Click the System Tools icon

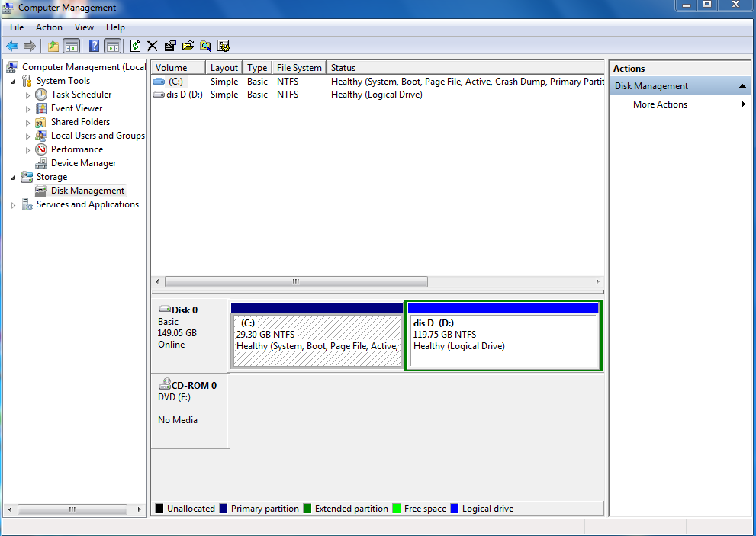(27, 81)
